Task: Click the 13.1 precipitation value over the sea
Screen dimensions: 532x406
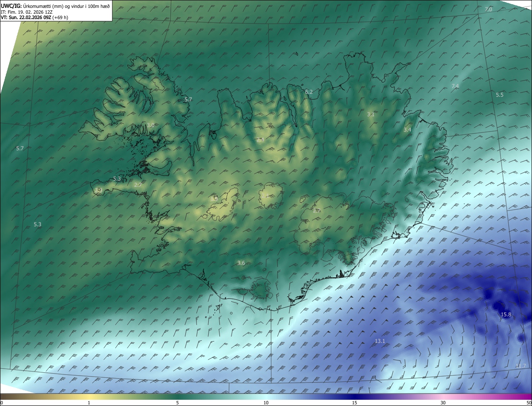Action: (x=380, y=341)
